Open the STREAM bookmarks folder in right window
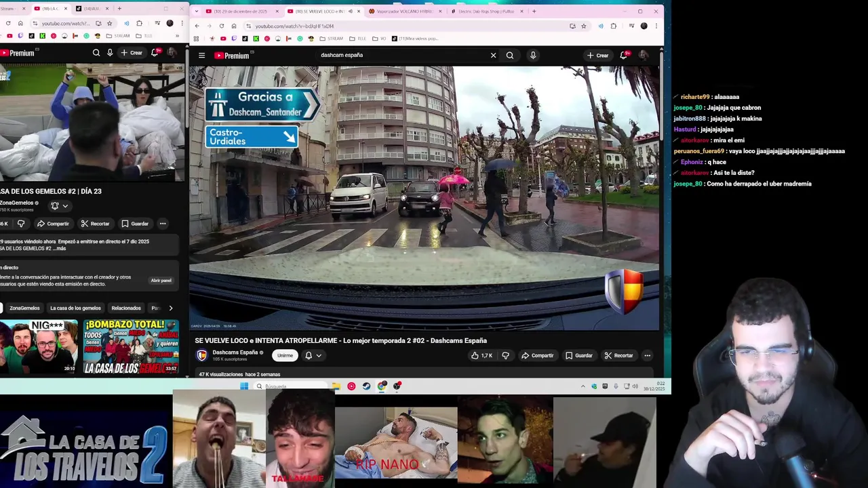Viewport: 868px width, 488px height. point(331,39)
